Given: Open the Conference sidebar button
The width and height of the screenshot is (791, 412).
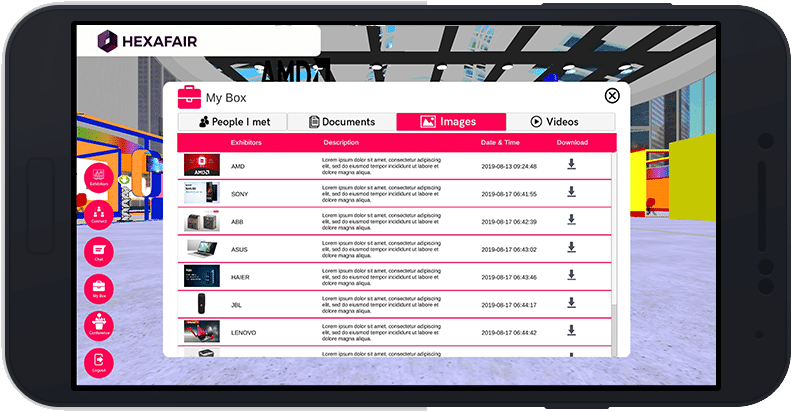Looking at the screenshot, I should coord(99,326).
